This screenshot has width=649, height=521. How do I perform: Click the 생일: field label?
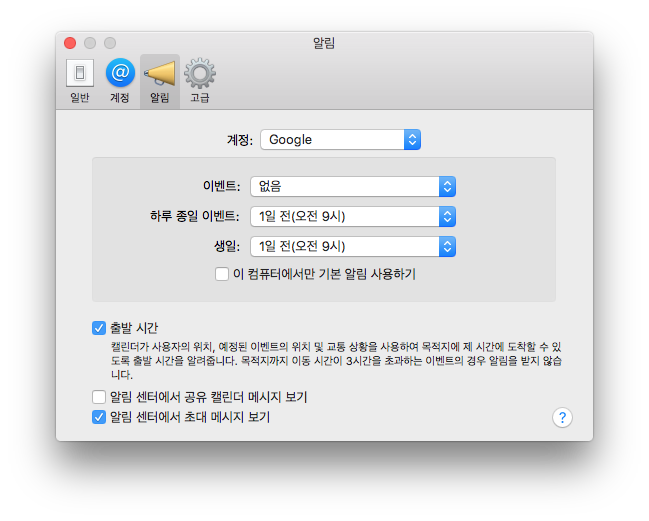pos(227,247)
